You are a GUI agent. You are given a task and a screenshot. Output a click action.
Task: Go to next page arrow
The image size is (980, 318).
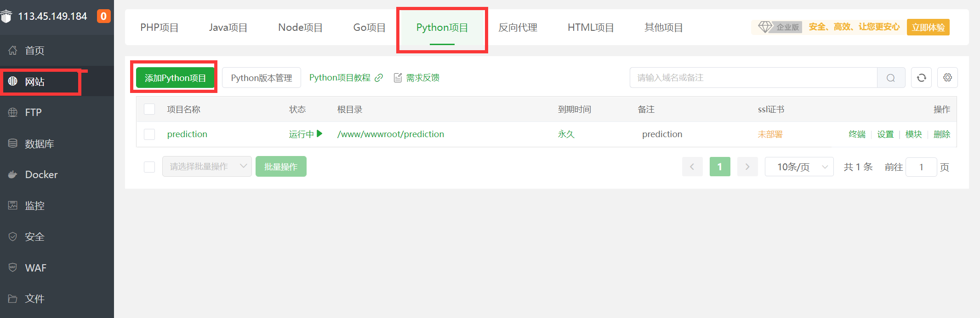pos(747,167)
